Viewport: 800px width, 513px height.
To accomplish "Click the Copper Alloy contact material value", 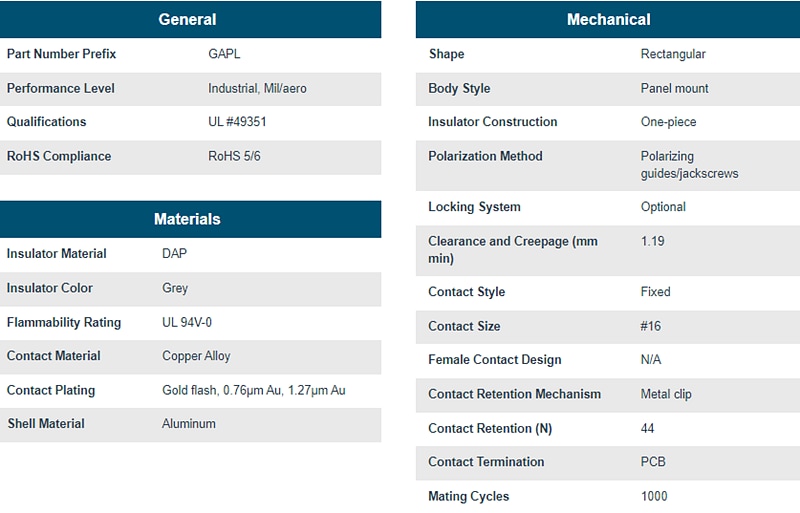I will (x=196, y=356).
